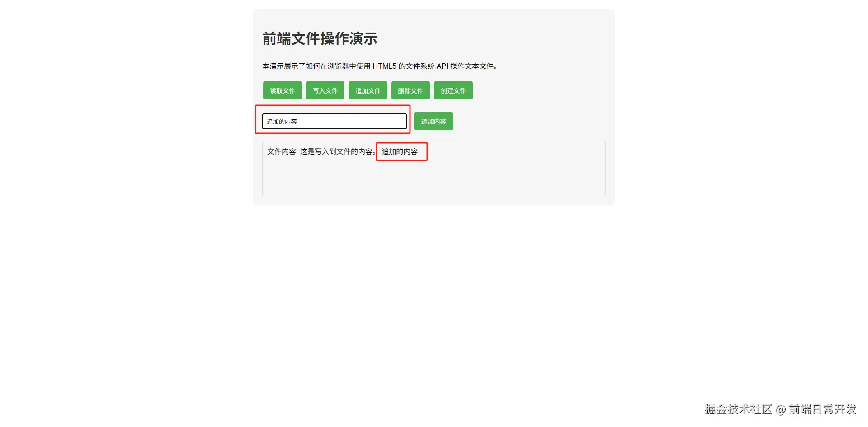868x427 pixels.
Task: Click the 删除文件 button
Action: click(x=410, y=90)
